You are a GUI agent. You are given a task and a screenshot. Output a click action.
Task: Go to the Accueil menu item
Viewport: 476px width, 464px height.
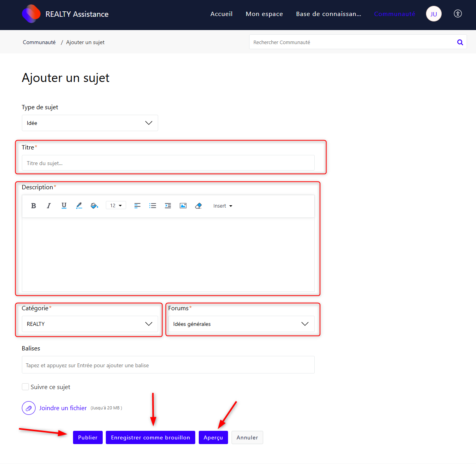(x=221, y=14)
